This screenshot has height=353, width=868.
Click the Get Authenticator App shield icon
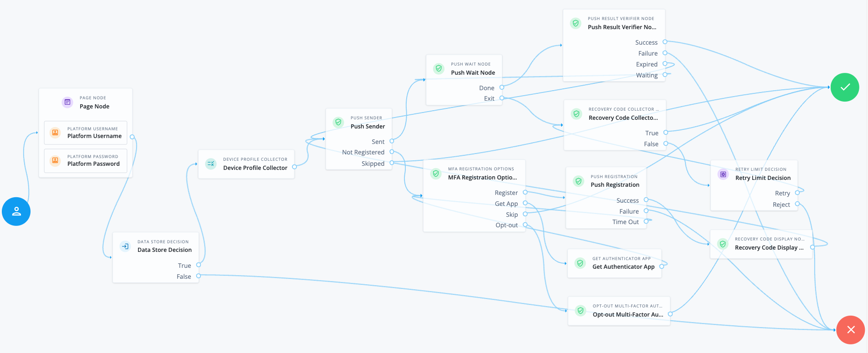point(580,263)
